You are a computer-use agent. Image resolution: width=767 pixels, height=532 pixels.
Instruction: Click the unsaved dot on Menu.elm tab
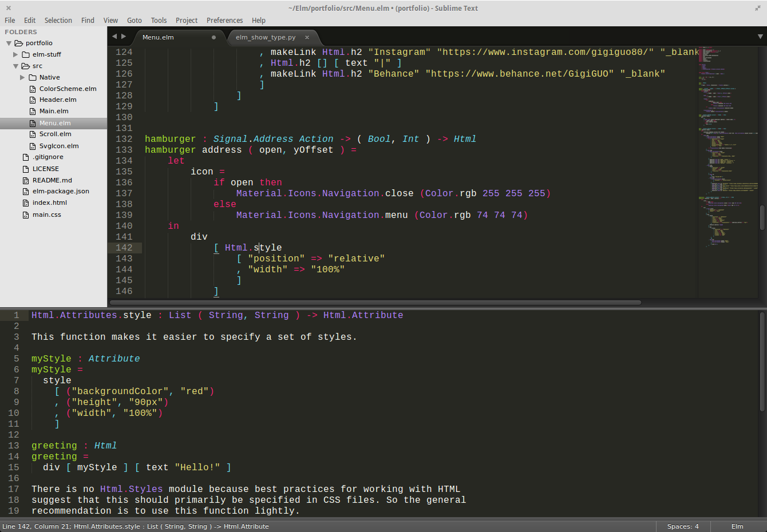[x=214, y=37]
